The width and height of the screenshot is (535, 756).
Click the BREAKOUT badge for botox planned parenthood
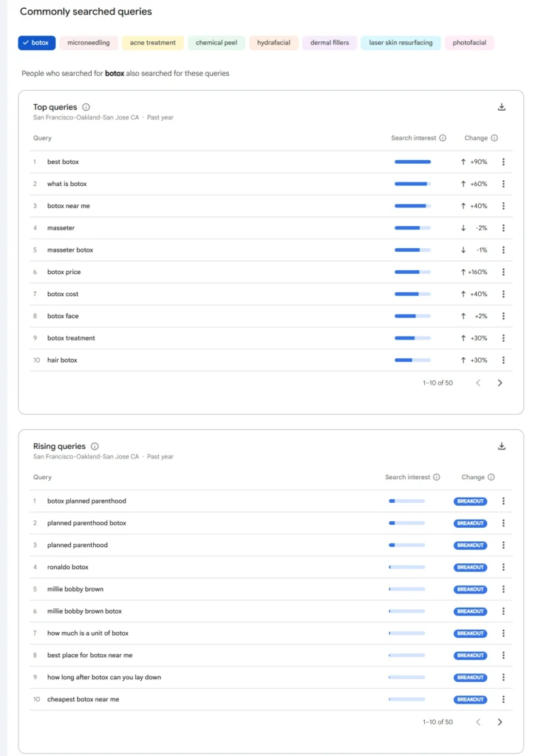tap(471, 501)
